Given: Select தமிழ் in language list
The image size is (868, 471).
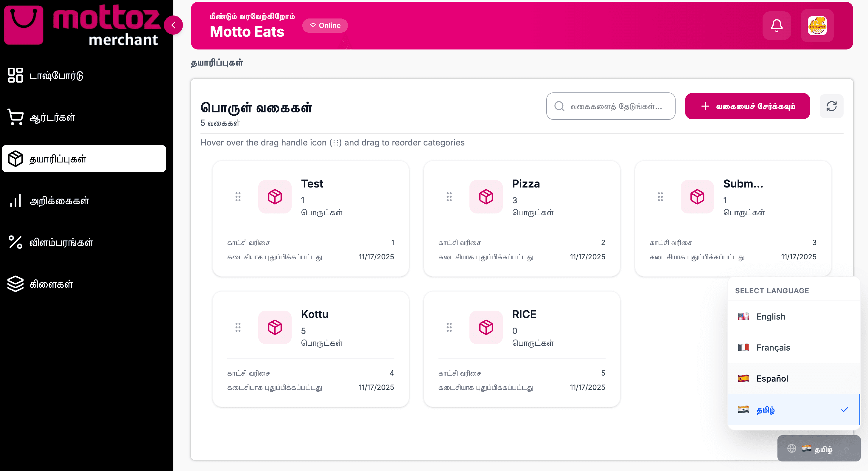Looking at the screenshot, I should click(x=794, y=410).
